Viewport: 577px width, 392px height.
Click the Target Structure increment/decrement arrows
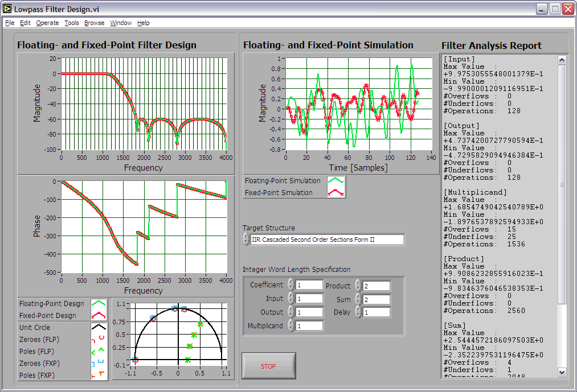point(246,240)
